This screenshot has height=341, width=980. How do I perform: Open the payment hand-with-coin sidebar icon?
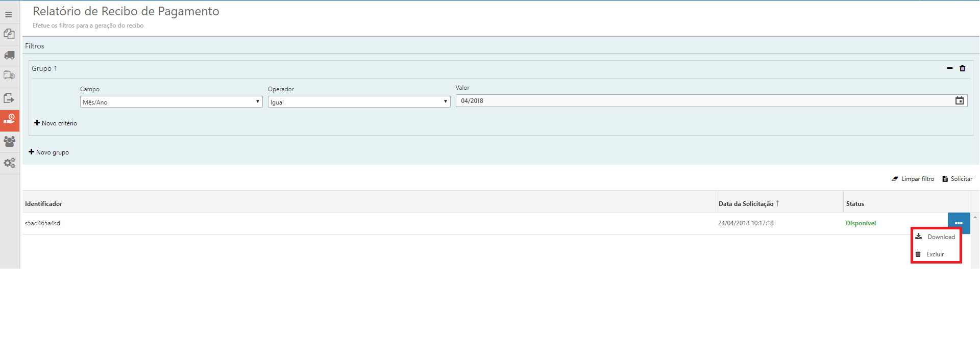click(10, 120)
